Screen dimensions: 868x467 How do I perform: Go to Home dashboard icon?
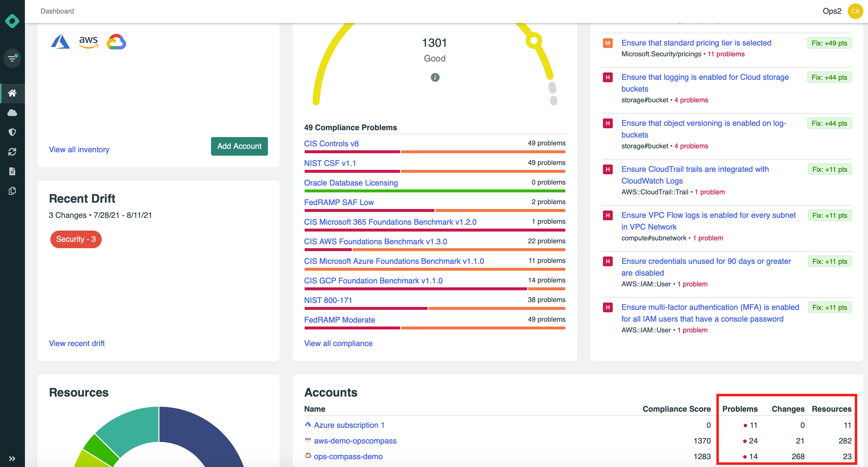(x=12, y=93)
